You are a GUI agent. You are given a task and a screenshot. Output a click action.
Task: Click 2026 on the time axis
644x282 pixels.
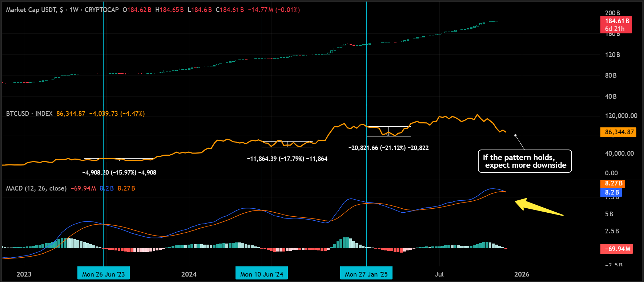(522, 274)
